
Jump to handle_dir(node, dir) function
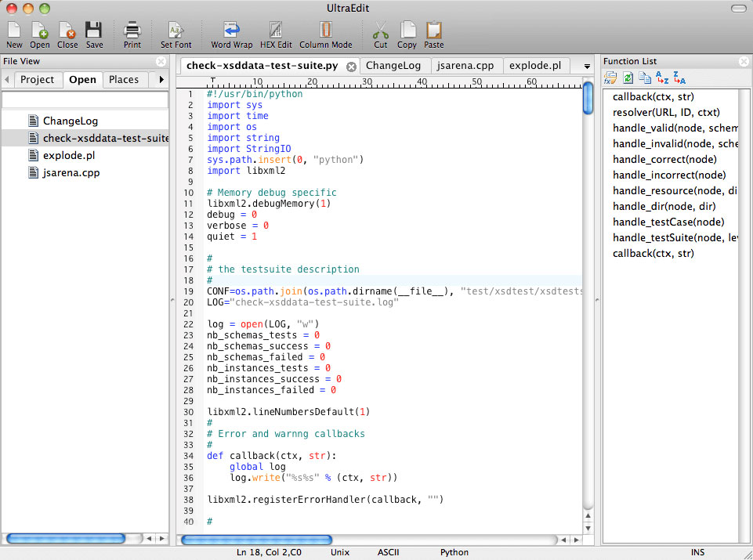click(x=664, y=206)
